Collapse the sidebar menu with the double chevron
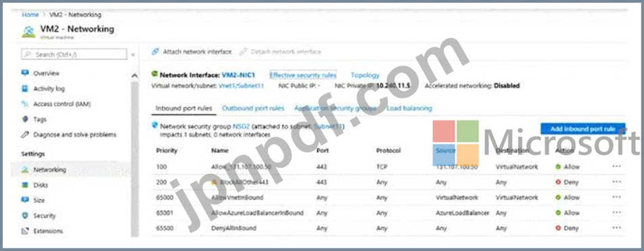This screenshot has width=644, height=251. pos(133,54)
